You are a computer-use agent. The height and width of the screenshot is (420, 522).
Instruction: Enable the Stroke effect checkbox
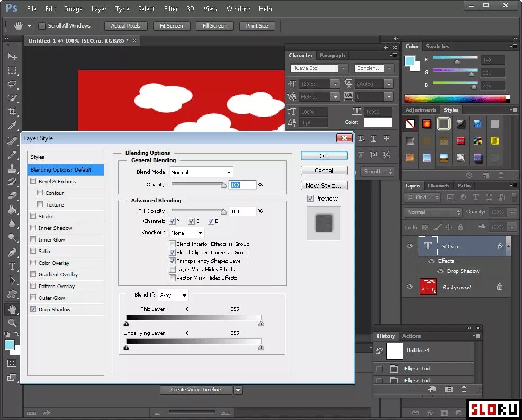click(x=33, y=216)
